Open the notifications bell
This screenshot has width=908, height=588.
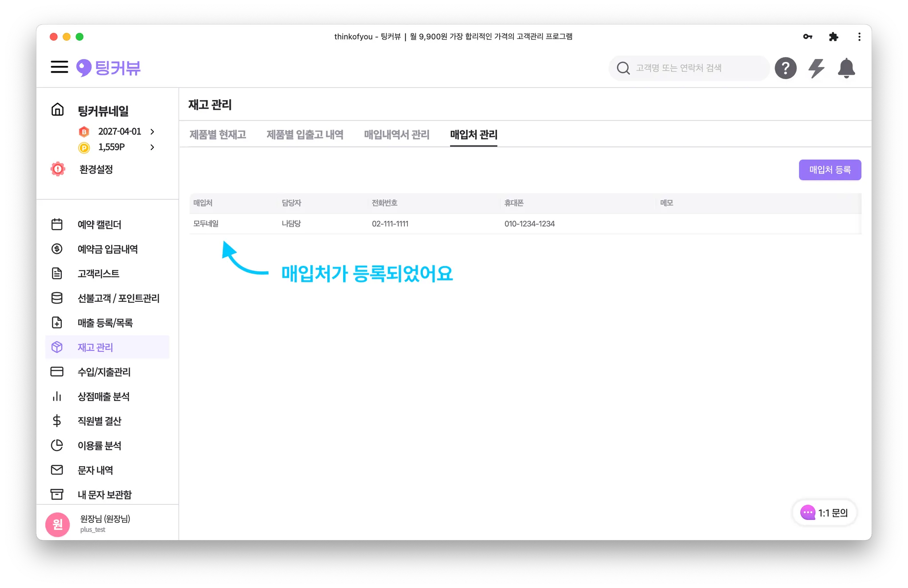point(846,68)
